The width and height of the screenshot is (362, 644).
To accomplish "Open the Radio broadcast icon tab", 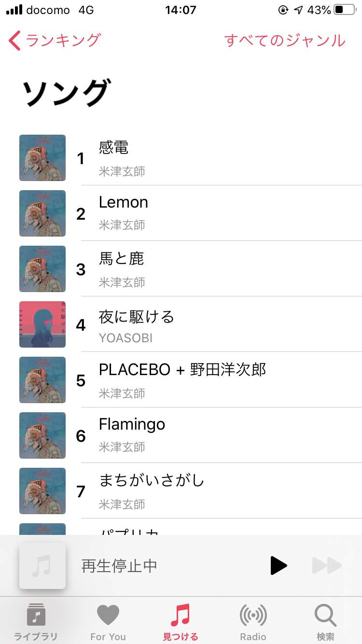I will pos(253,615).
